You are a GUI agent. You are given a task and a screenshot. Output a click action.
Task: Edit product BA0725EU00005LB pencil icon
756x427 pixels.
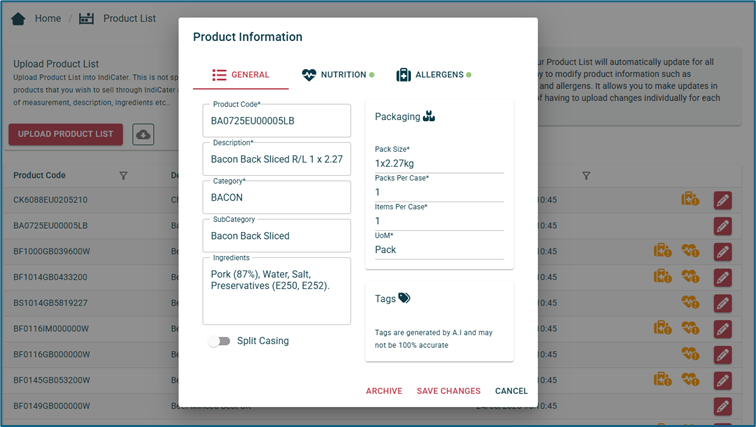pos(723,226)
